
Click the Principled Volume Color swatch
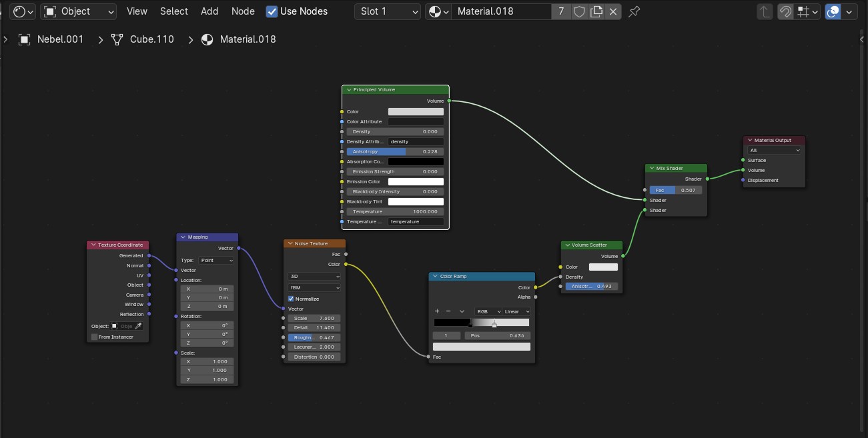416,111
